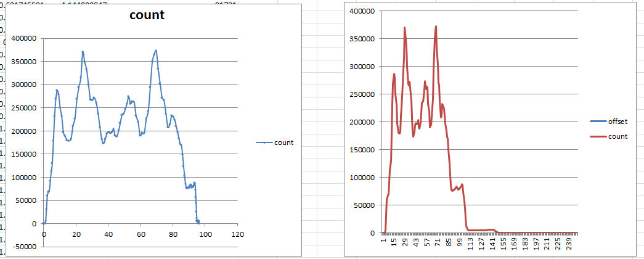Click the 80 x-axis label in the left chart
The height and width of the screenshot is (259, 644).
point(173,234)
